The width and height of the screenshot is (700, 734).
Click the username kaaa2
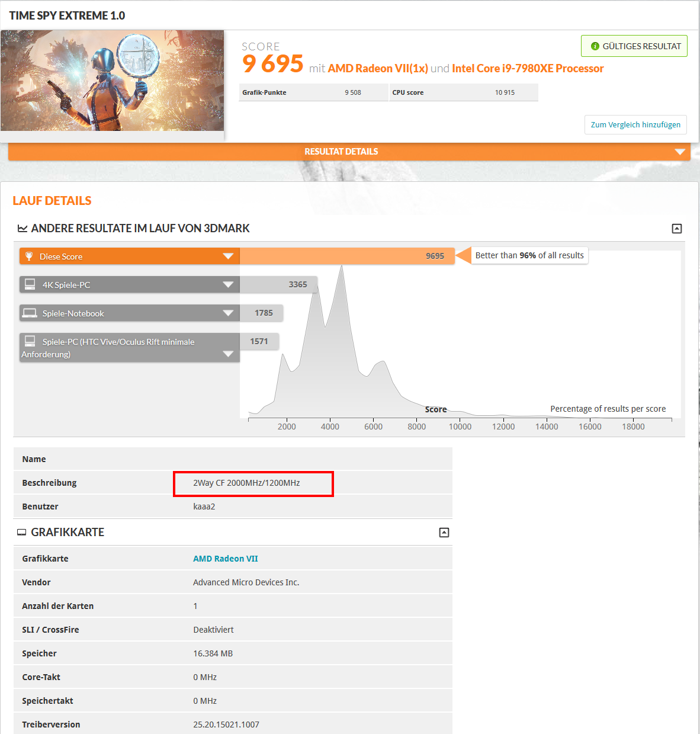coord(204,507)
